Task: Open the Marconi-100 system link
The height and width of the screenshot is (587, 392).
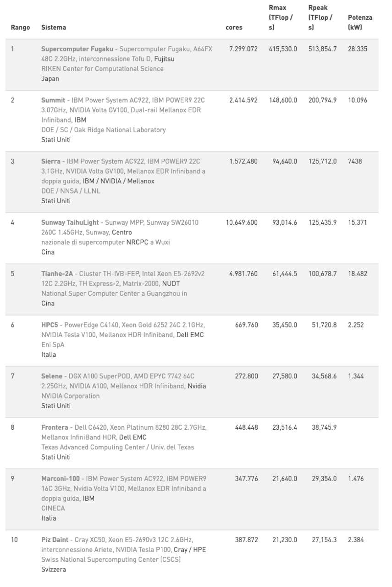Action: [61, 479]
